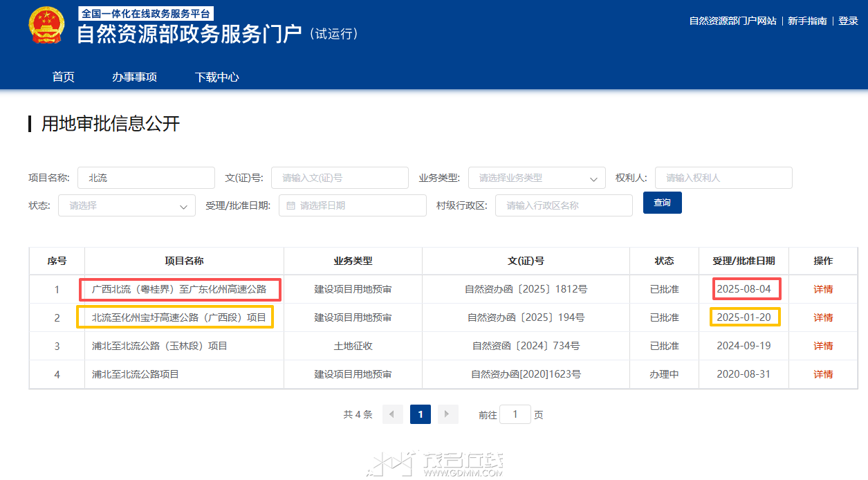The width and height of the screenshot is (868, 480).
Task: Focus the 项目名称 input containing 北流
Action: [146, 178]
